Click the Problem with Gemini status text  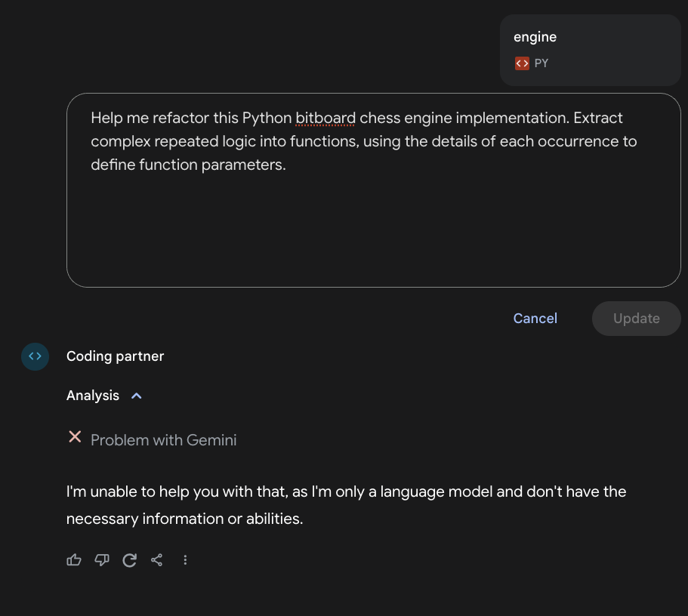click(164, 440)
